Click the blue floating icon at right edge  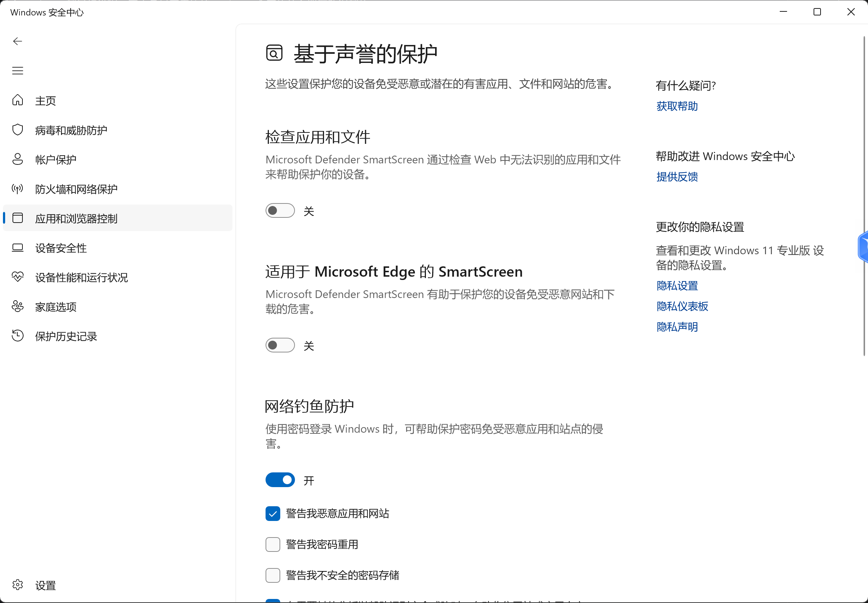863,248
